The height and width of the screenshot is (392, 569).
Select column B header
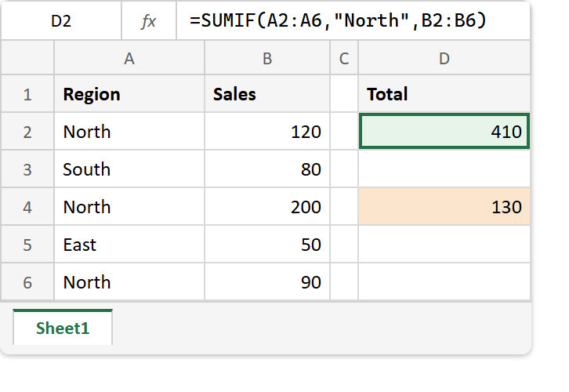(267, 58)
